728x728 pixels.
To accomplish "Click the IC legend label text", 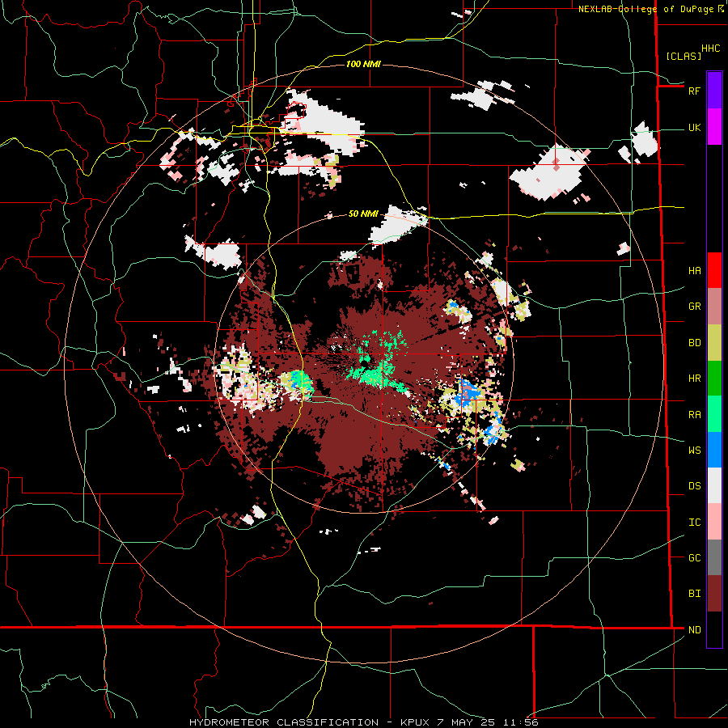I will (x=694, y=522).
